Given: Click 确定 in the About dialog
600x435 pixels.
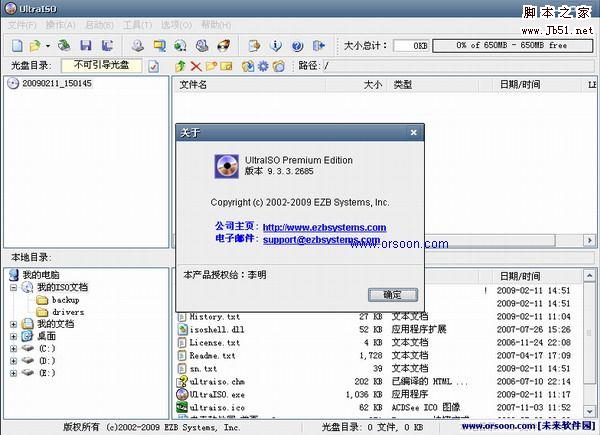Looking at the screenshot, I should [x=393, y=295].
